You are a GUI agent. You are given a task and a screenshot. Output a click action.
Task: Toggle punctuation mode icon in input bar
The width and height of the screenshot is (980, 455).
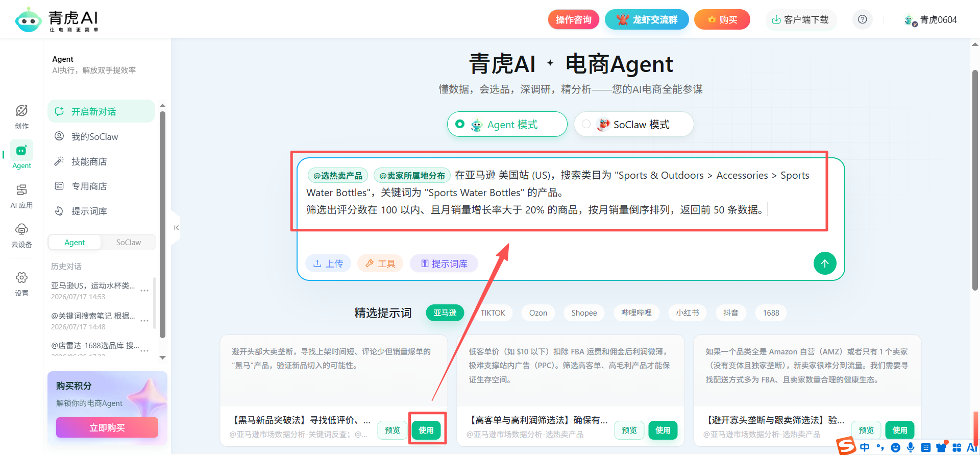coord(880,447)
